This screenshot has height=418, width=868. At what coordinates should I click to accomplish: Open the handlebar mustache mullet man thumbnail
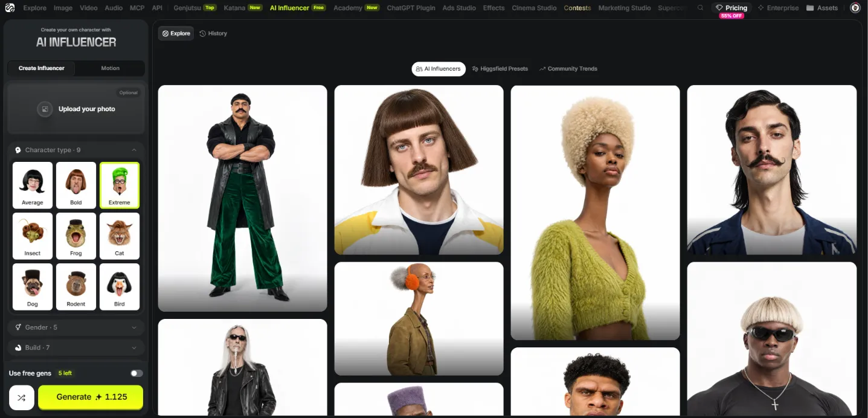pyautogui.click(x=771, y=170)
